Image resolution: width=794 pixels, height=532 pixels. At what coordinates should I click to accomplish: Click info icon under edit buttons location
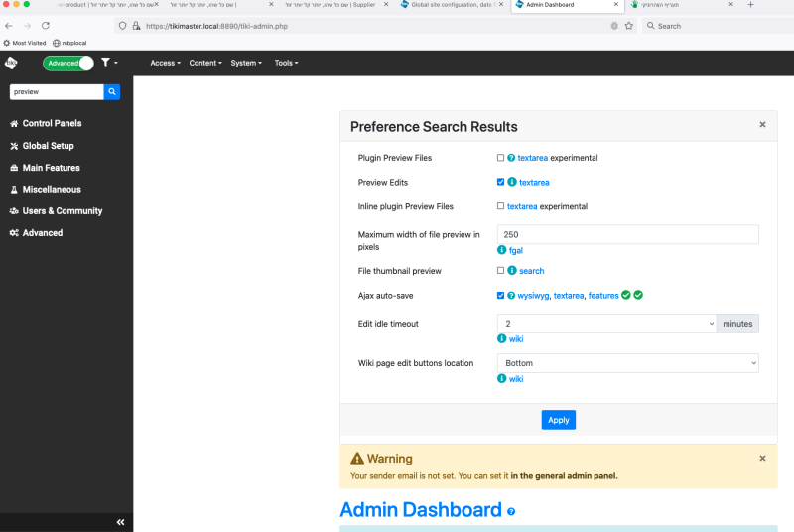coord(501,378)
